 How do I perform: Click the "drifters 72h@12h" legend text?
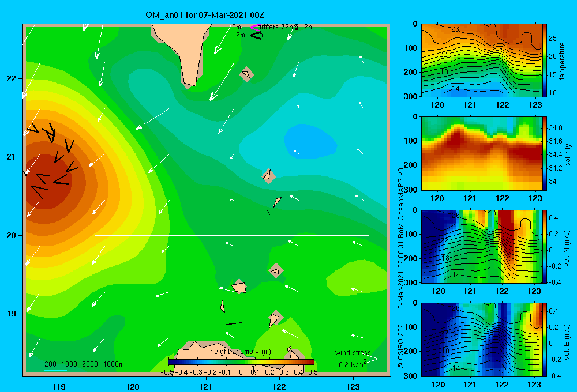pos(285,27)
